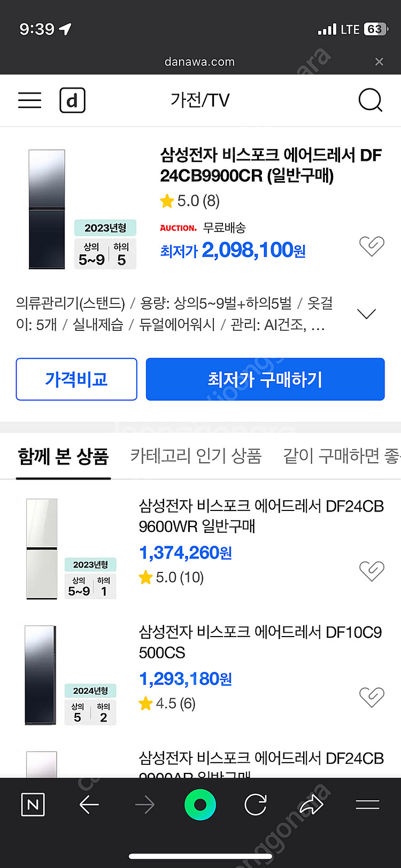Image resolution: width=401 pixels, height=868 pixels.
Task: Open the hamburger menu icon
Action: coord(29,100)
